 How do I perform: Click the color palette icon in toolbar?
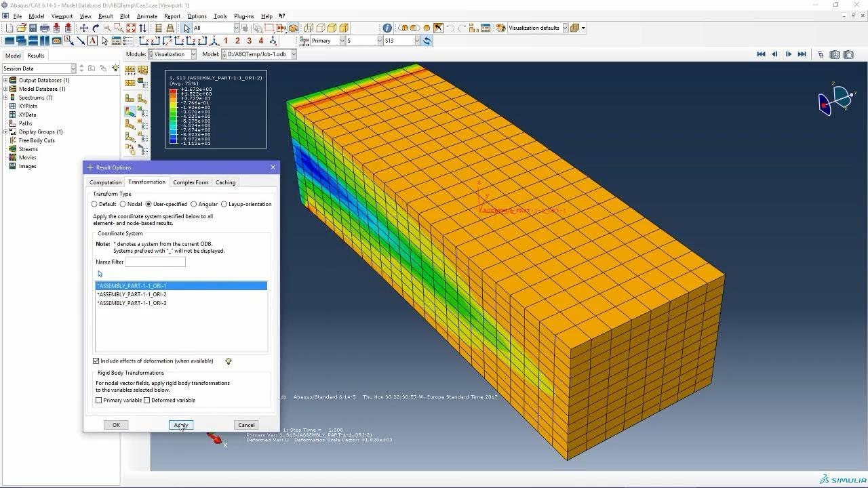coord(501,28)
